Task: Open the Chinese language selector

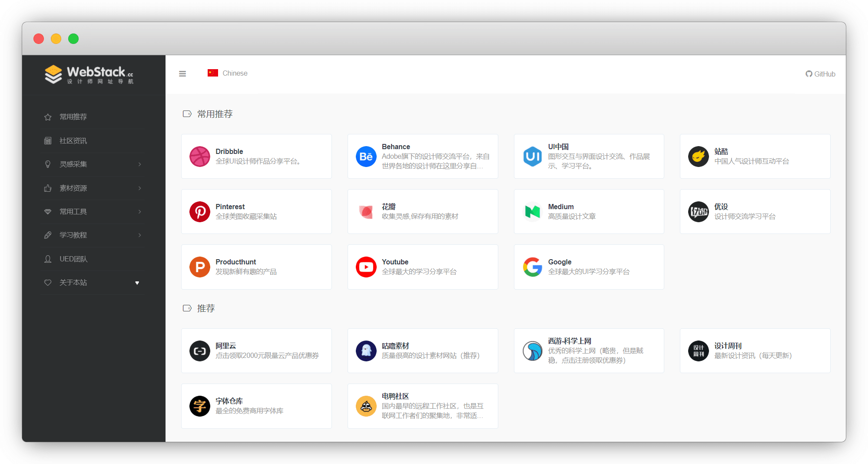Action: pyautogui.click(x=228, y=73)
